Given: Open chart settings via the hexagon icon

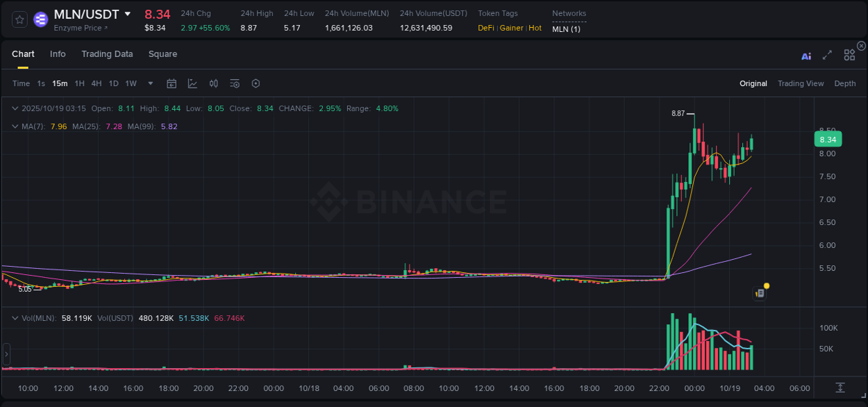Looking at the screenshot, I should [256, 83].
